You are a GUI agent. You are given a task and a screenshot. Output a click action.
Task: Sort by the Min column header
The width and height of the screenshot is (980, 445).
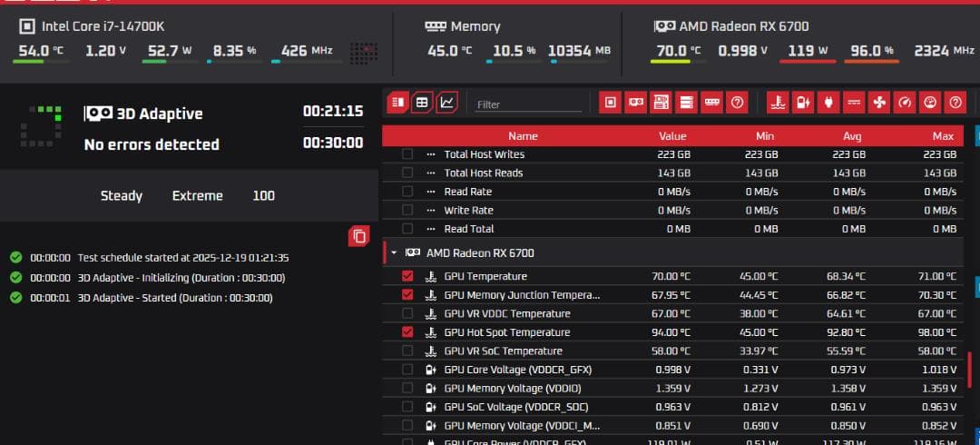pyautogui.click(x=764, y=136)
